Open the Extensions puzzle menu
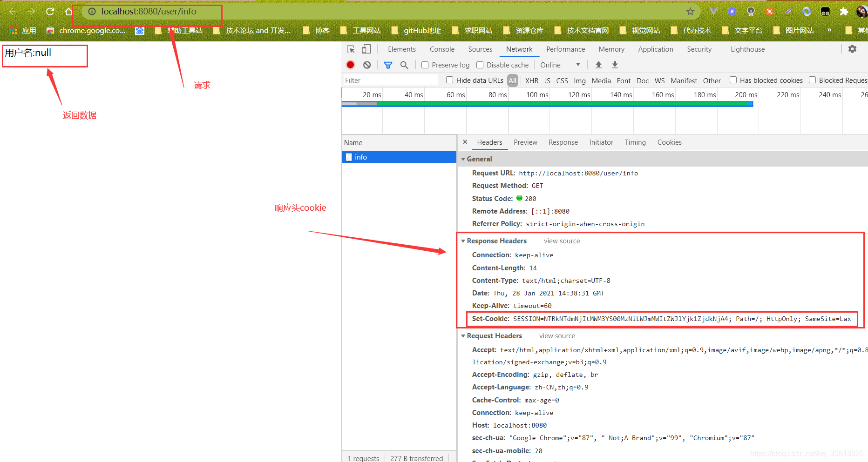The height and width of the screenshot is (462, 868). pos(844,12)
